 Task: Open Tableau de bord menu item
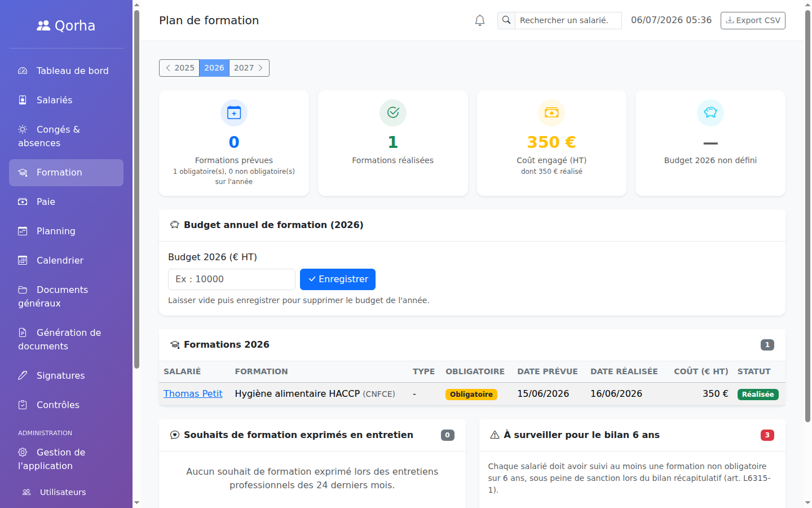coord(66,71)
